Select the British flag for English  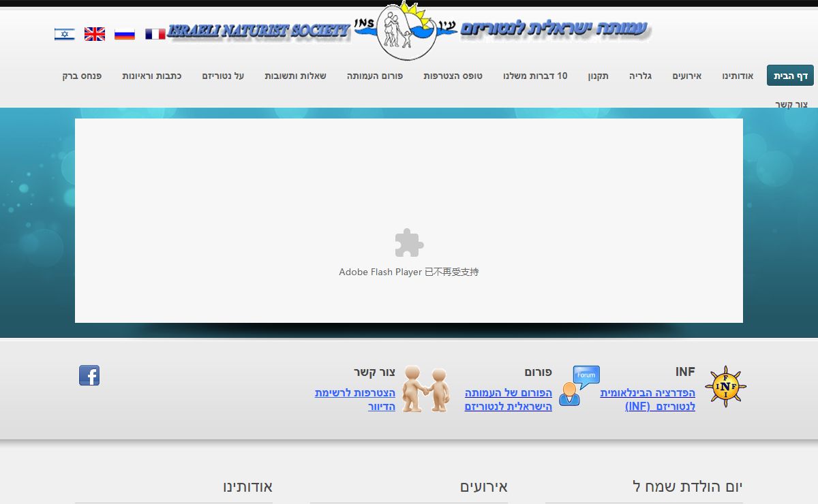(95, 34)
